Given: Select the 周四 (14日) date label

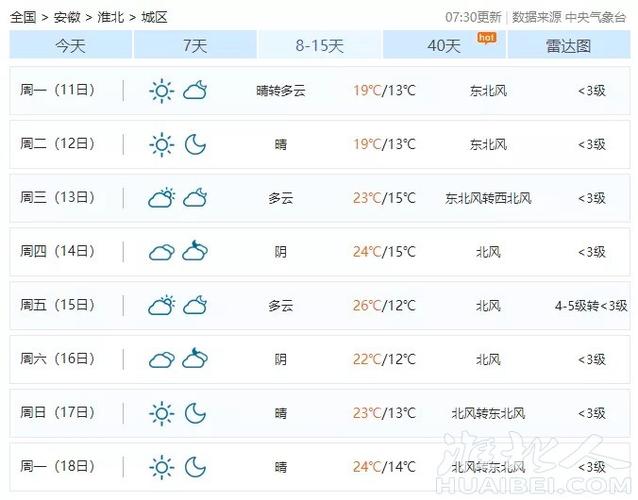Looking at the screenshot, I should 57,251.
